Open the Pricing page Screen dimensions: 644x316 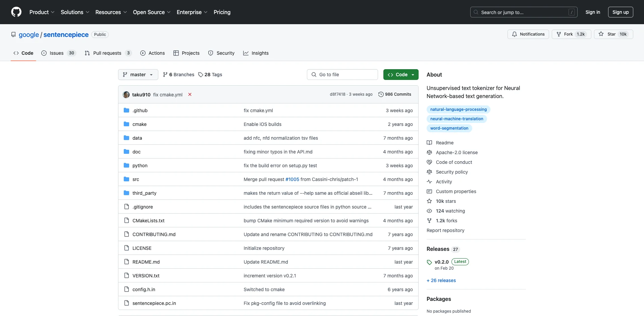[x=222, y=12]
